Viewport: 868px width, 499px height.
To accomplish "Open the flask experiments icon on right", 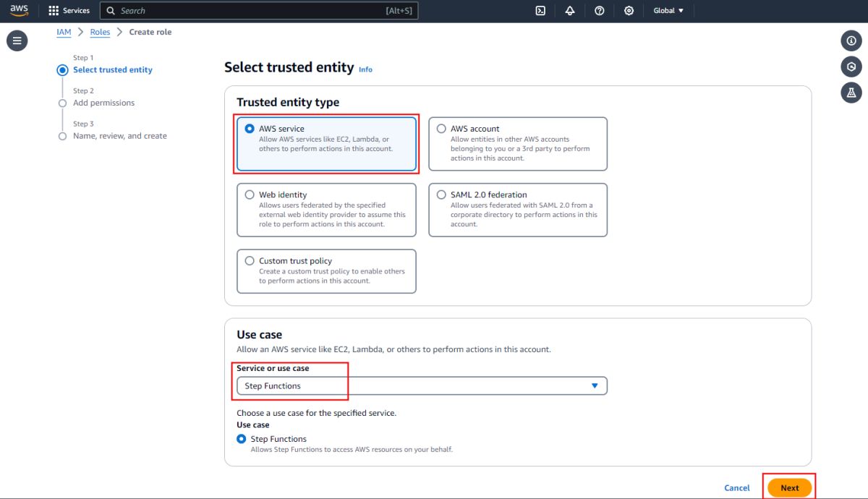I will [851, 93].
